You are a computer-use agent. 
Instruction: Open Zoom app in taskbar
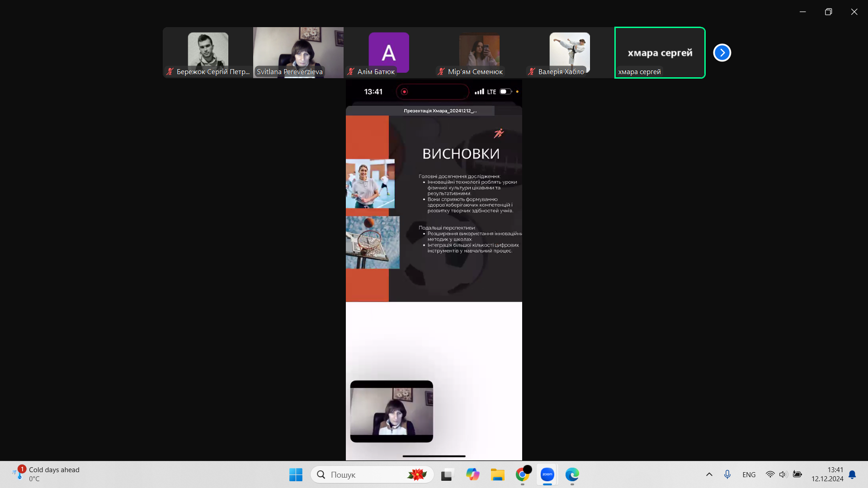[x=547, y=474]
